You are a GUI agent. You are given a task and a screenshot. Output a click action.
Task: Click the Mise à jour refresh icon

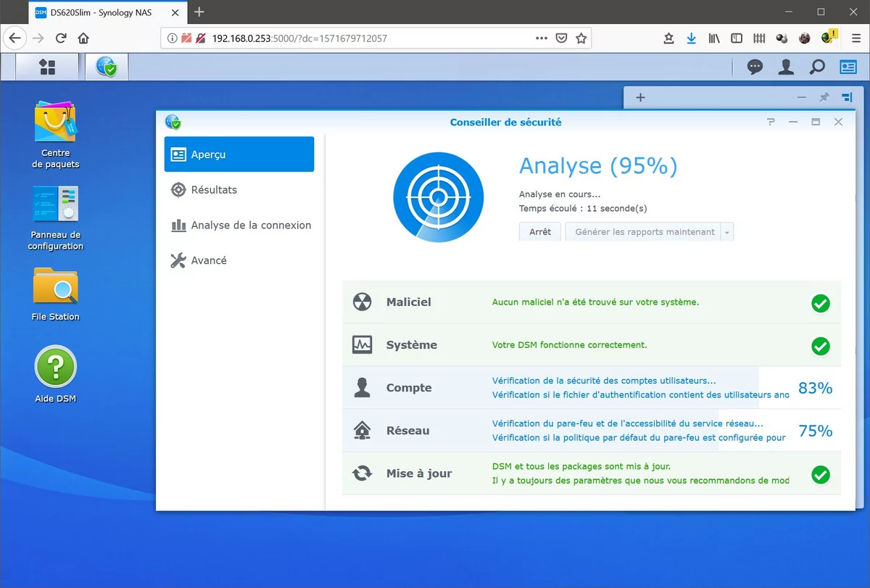click(362, 473)
